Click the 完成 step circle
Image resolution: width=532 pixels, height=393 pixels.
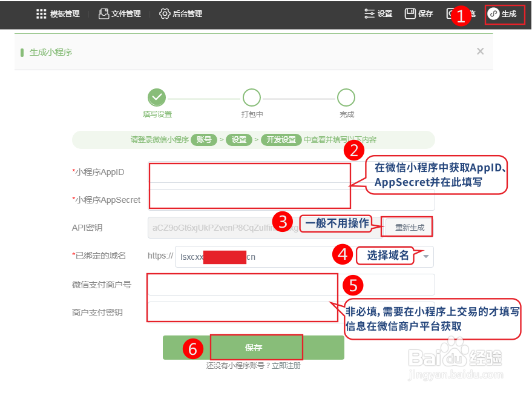(346, 97)
